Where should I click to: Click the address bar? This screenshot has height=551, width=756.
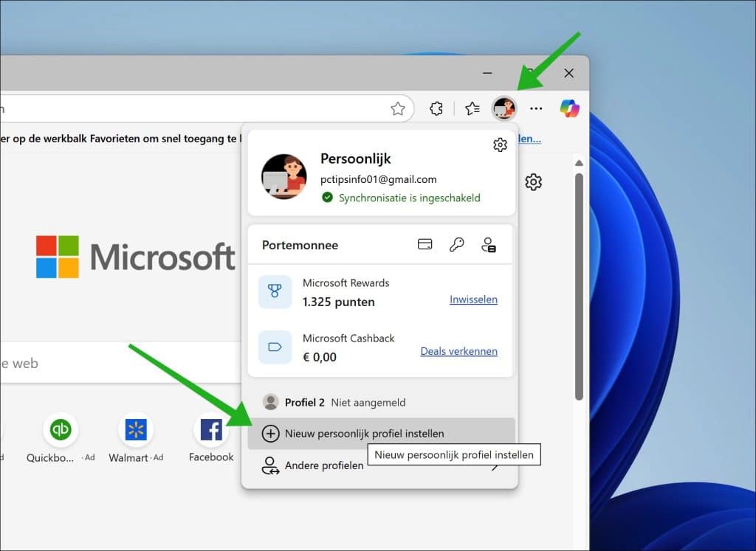(x=207, y=109)
